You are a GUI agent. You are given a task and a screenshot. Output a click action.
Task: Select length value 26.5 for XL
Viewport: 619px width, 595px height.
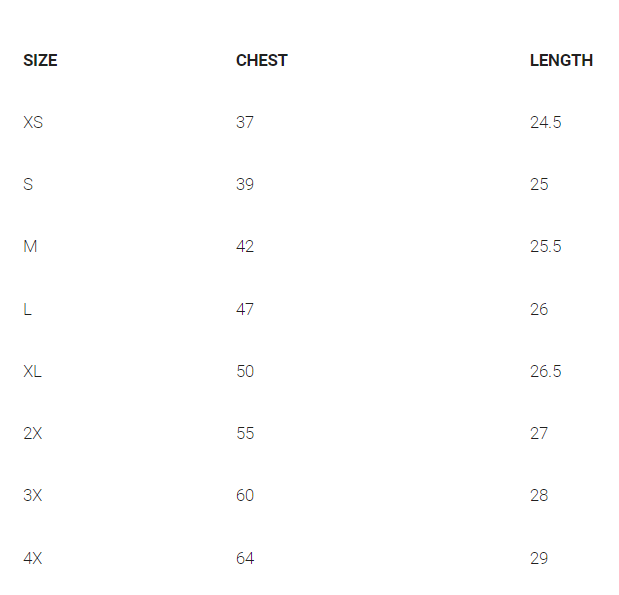(545, 371)
